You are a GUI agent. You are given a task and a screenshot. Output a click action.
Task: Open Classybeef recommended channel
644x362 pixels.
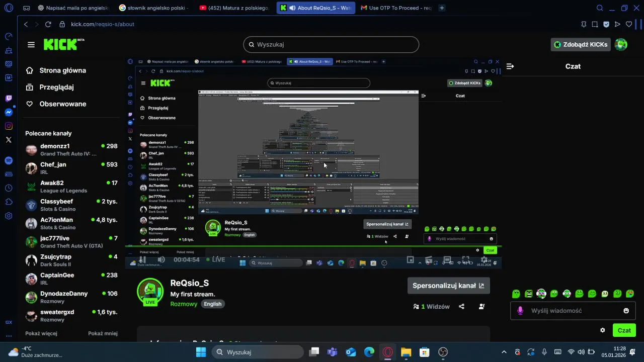pyautogui.click(x=71, y=205)
